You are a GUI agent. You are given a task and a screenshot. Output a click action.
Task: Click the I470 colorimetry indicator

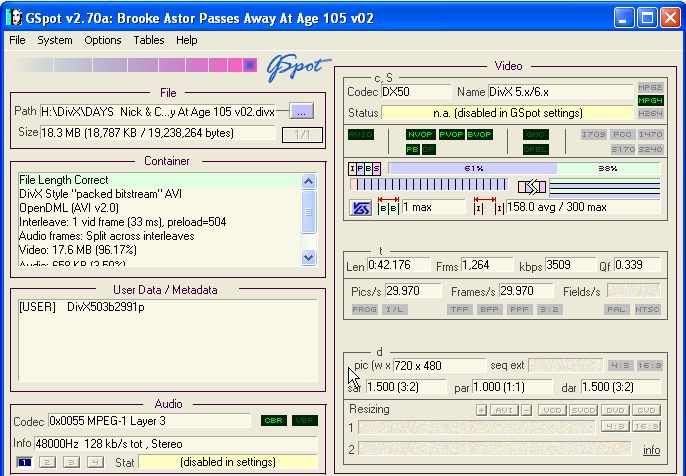[x=651, y=135]
